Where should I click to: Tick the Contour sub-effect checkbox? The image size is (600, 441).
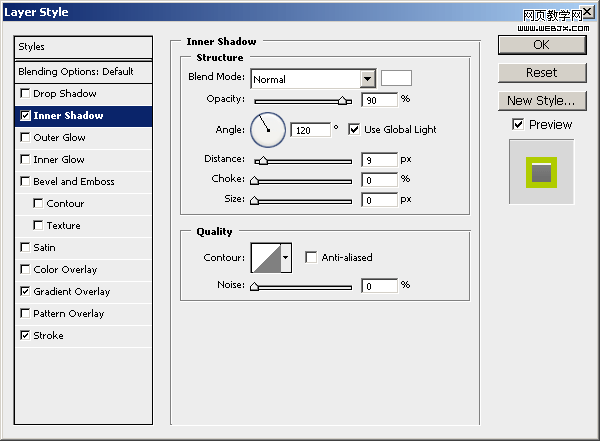[x=38, y=203]
